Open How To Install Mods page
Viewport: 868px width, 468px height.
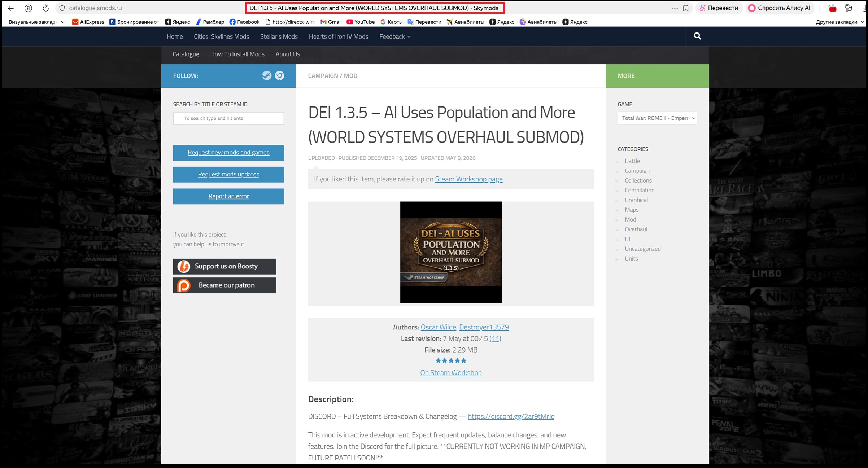click(237, 54)
